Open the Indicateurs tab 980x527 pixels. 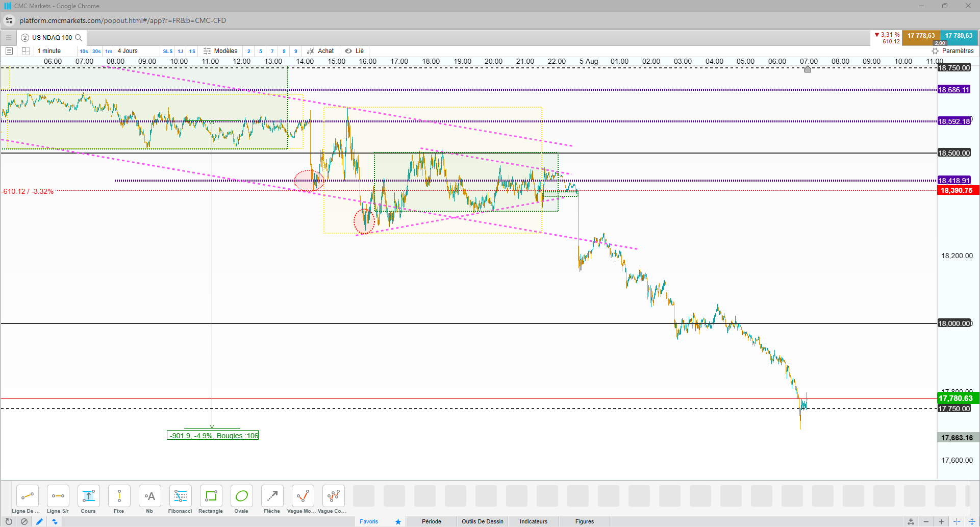point(534,521)
